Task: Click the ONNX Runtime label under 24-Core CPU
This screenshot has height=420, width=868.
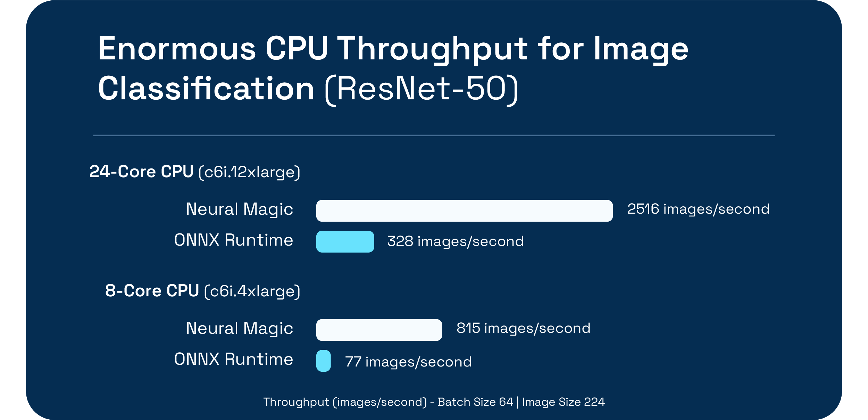Action: click(234, 240)
